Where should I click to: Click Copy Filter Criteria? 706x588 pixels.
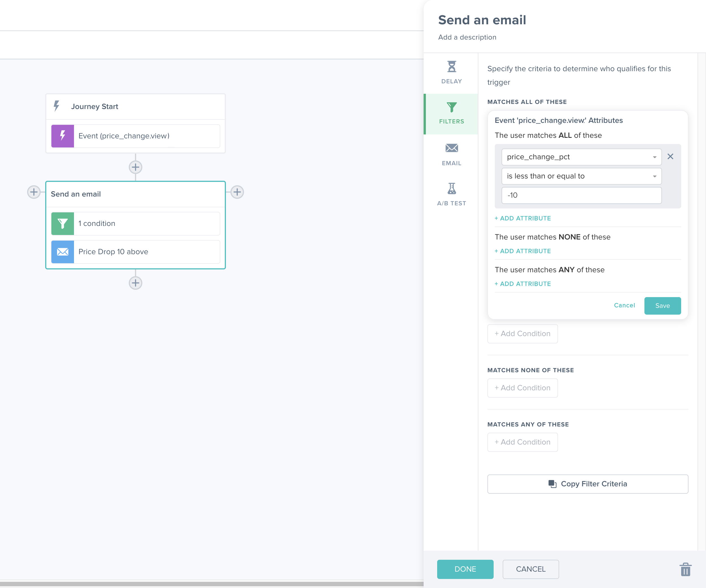point(587,484)
